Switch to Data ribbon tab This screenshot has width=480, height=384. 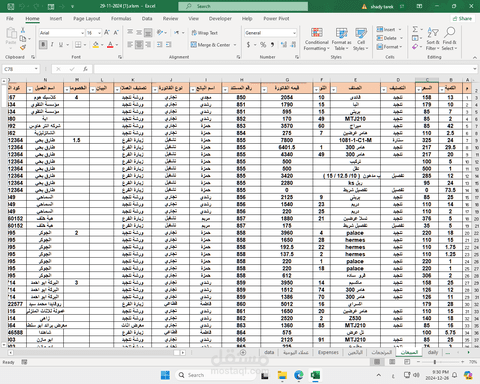coord(147,19)
